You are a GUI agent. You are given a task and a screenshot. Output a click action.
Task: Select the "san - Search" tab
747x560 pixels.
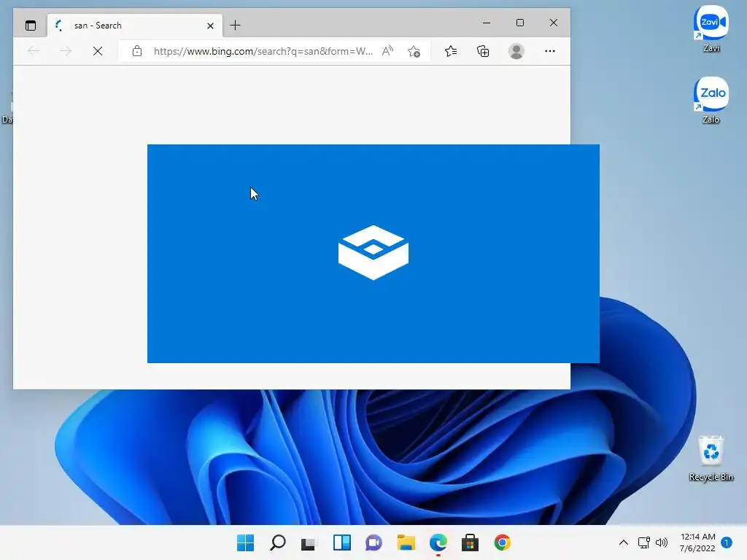135,26
